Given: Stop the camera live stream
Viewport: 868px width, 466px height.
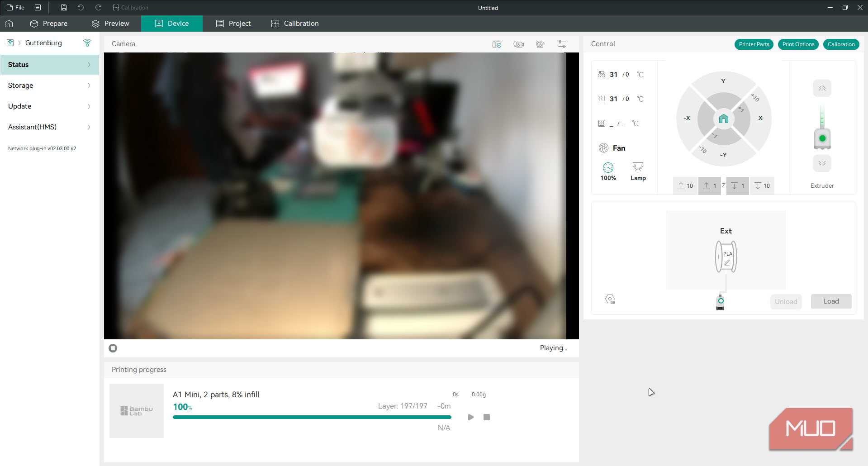Looking at the screenshot, I should coord(113,348).
